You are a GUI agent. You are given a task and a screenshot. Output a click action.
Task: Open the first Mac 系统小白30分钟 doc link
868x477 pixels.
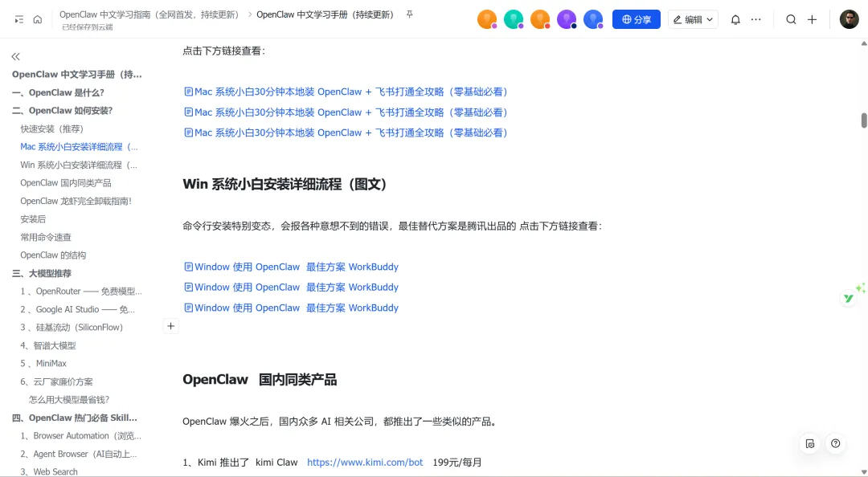click(346, 92)
